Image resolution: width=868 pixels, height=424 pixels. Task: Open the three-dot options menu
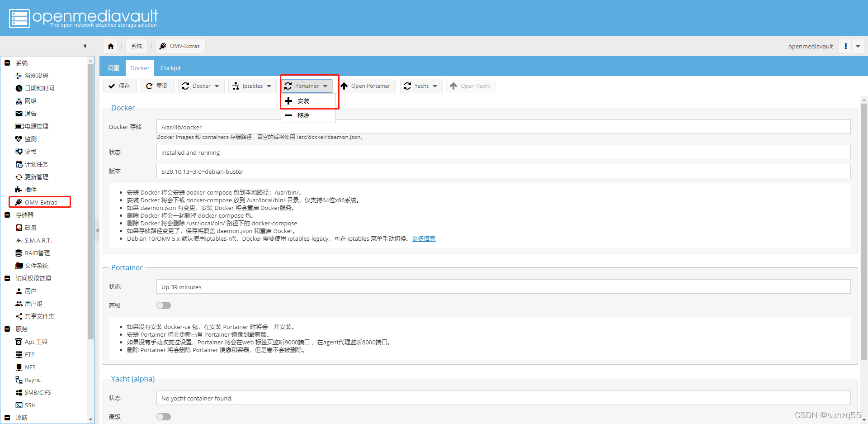(845, 46)
